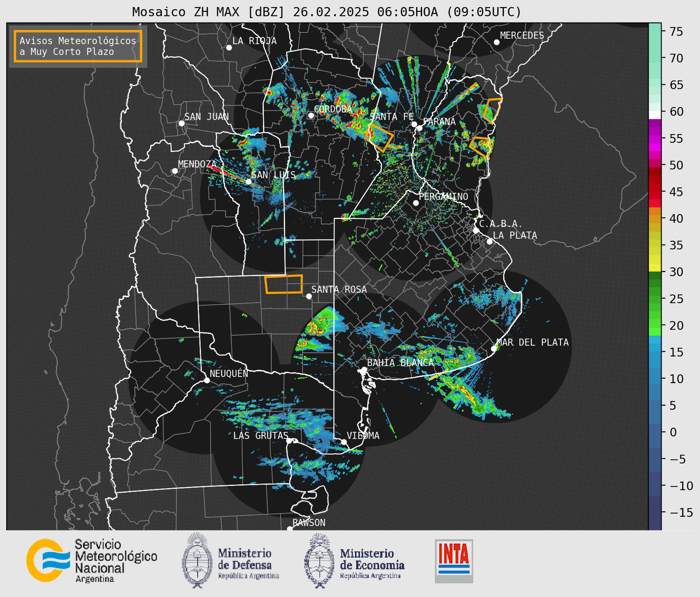Select the BAHÍA BLANCA city marker
This screenshot has height=597, width=700.
364,369
